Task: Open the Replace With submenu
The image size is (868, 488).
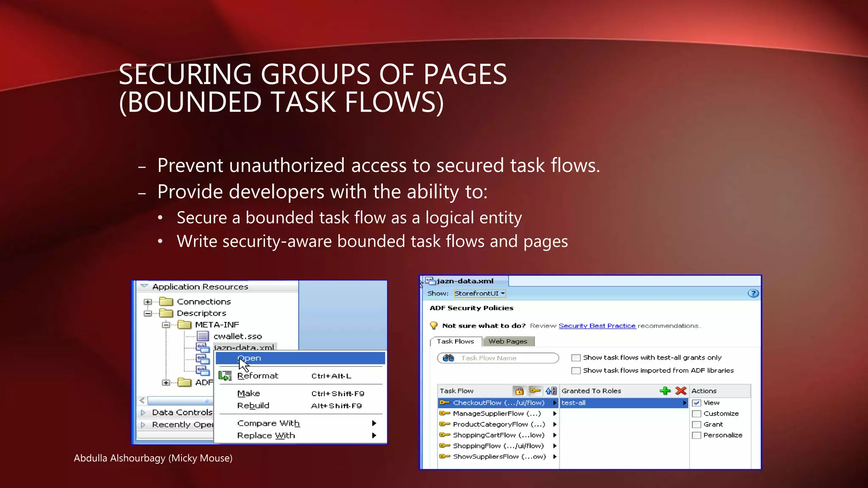Action: [300, 435]
